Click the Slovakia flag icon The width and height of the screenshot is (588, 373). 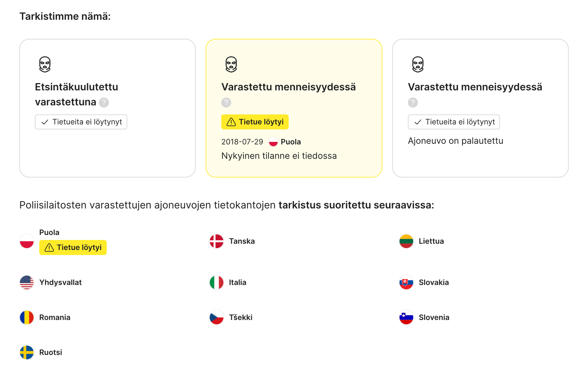coord(406,283)
